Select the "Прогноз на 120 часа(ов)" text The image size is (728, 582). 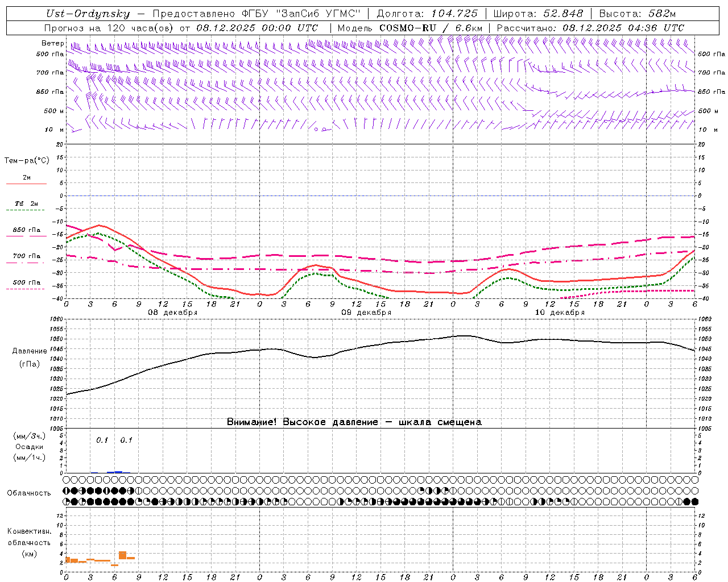coord(109,28)
